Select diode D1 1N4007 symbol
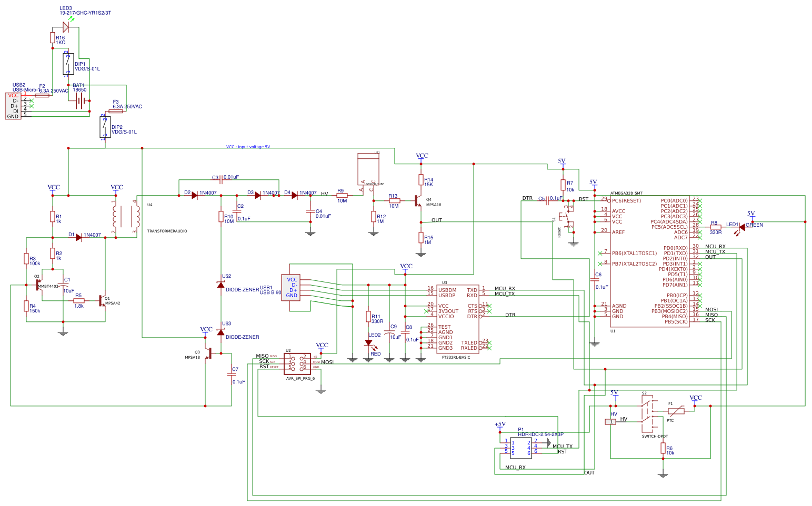 tap(78, 237)
